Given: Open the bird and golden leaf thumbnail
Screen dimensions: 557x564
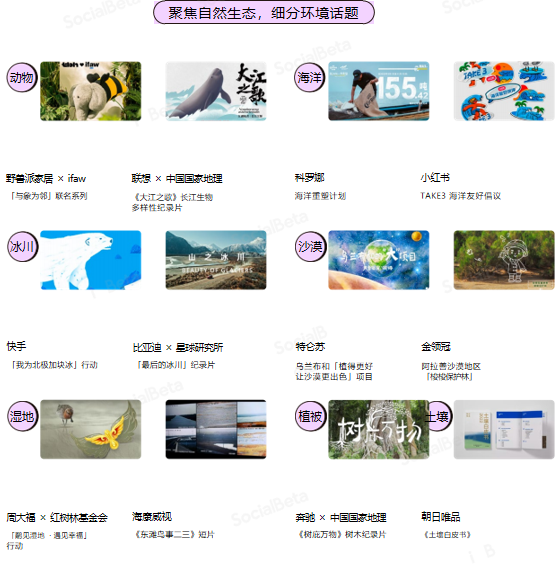Looking at the screenshot, I should pyautogui.click(x=91, y=429).
